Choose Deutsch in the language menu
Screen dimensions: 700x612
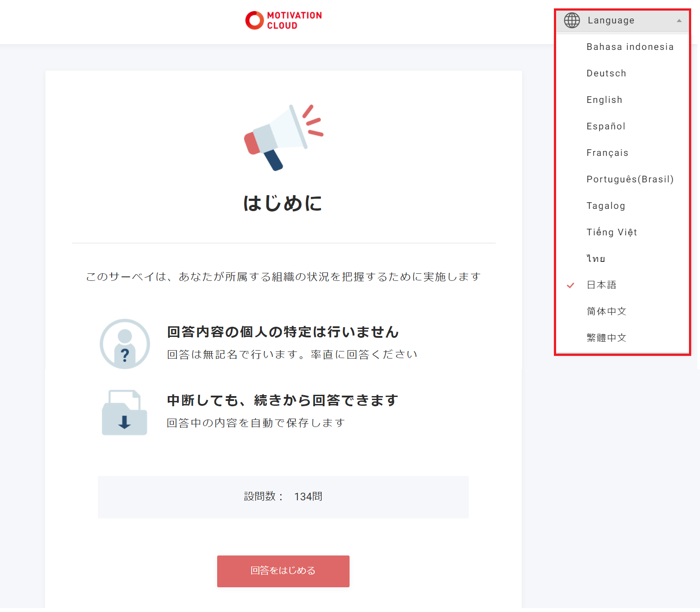click(x=606, y=73)
